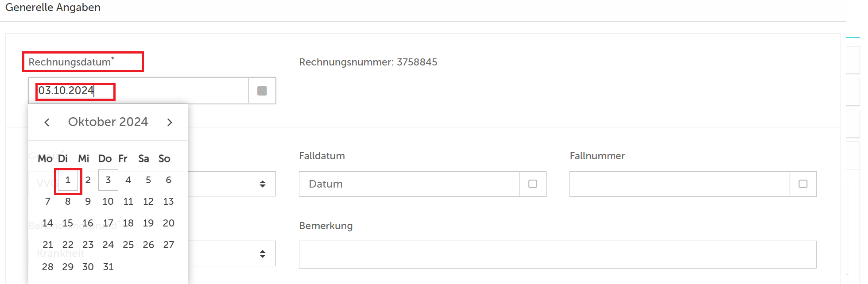Click the Falldatum Datum input field
The width and height of the screenshot is (868, 284).
(409, 184)
